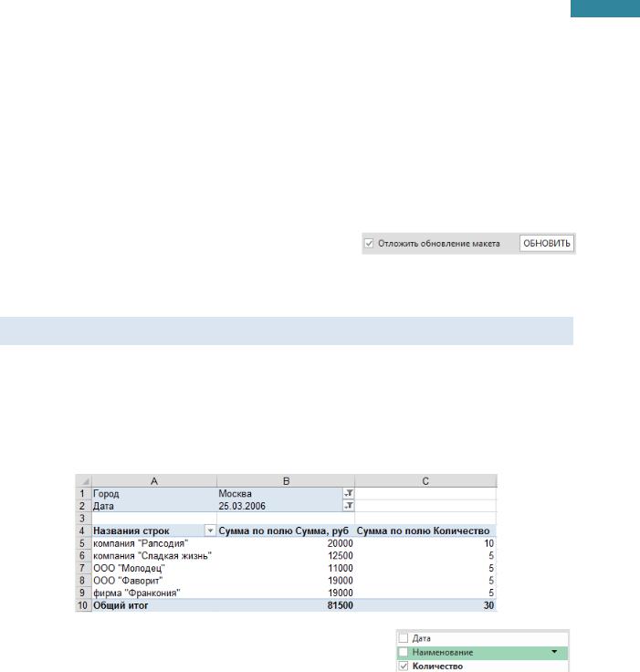
Task: Click the cell 'Москва'
Action: coord(286,493)
